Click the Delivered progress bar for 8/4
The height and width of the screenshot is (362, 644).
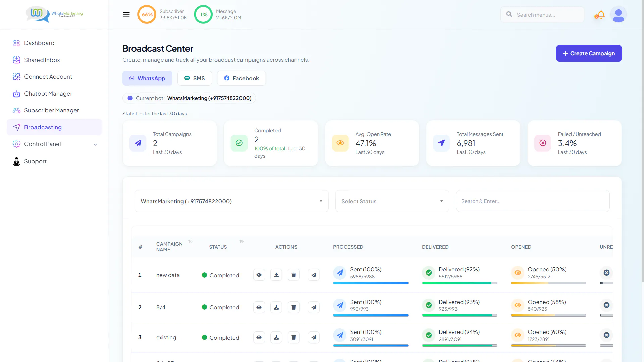click(460, 315)
